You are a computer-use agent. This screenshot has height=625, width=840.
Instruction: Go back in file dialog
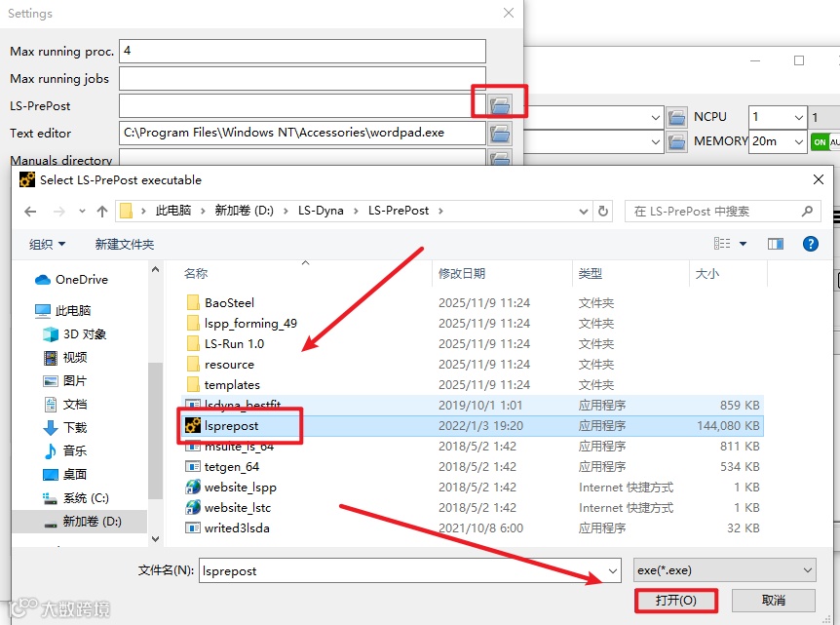pyautogui.click(x=30, y=212)
